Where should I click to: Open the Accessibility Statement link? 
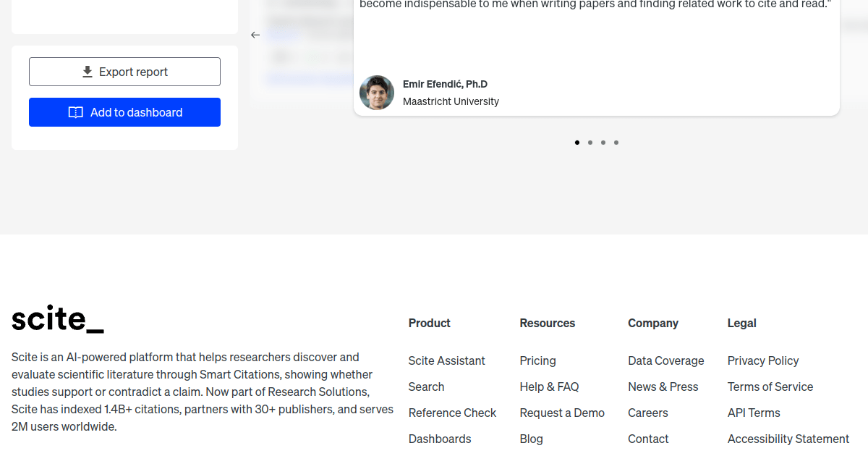[788, 439]
